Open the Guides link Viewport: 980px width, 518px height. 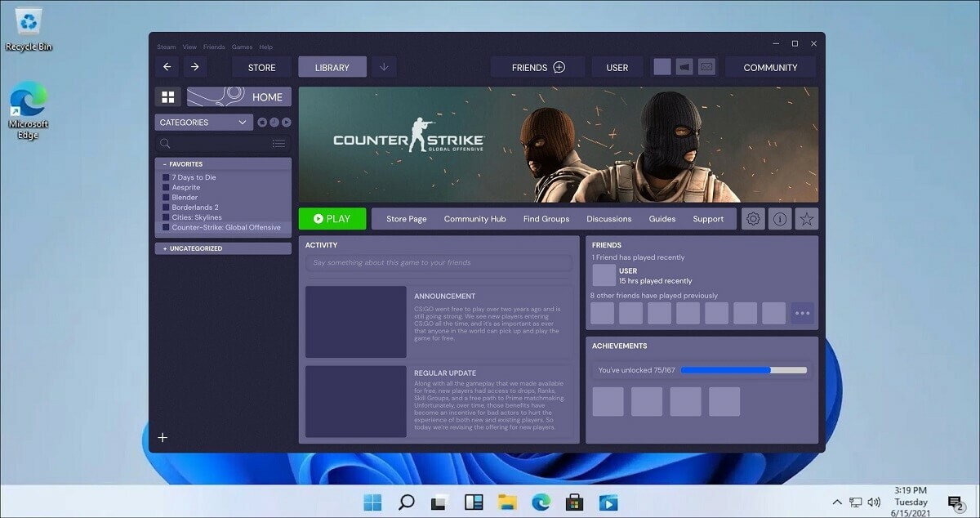point(662,219)
